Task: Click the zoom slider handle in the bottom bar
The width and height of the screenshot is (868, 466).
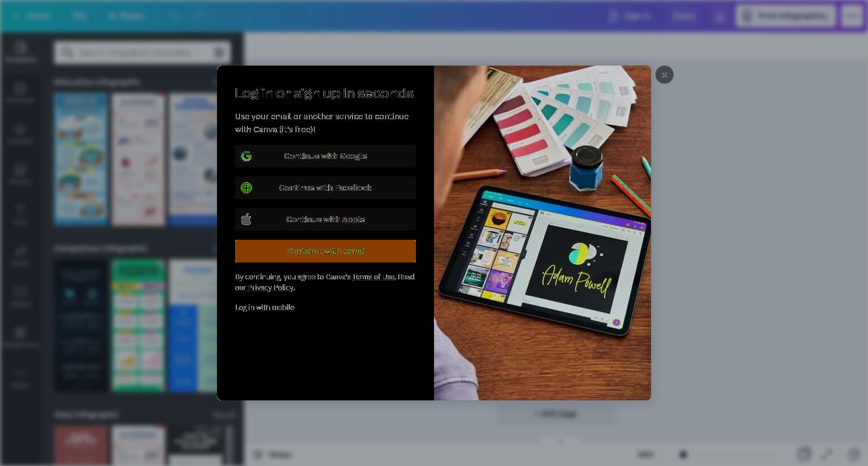Action: pos(683,454)
